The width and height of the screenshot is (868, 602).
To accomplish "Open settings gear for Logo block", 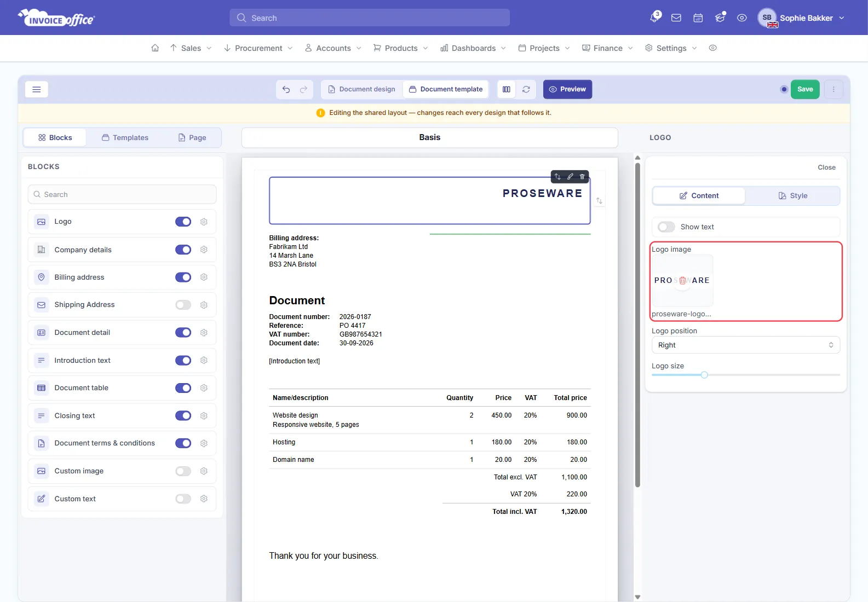I will pos(204,222).
